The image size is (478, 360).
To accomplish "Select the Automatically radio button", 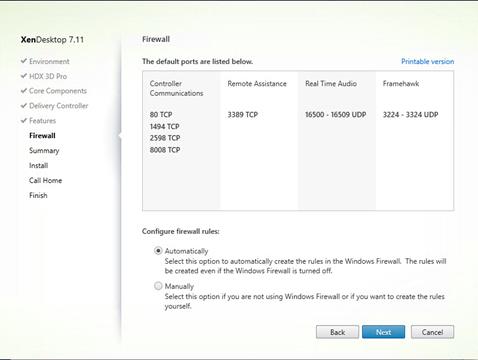I will coord(158,251).
